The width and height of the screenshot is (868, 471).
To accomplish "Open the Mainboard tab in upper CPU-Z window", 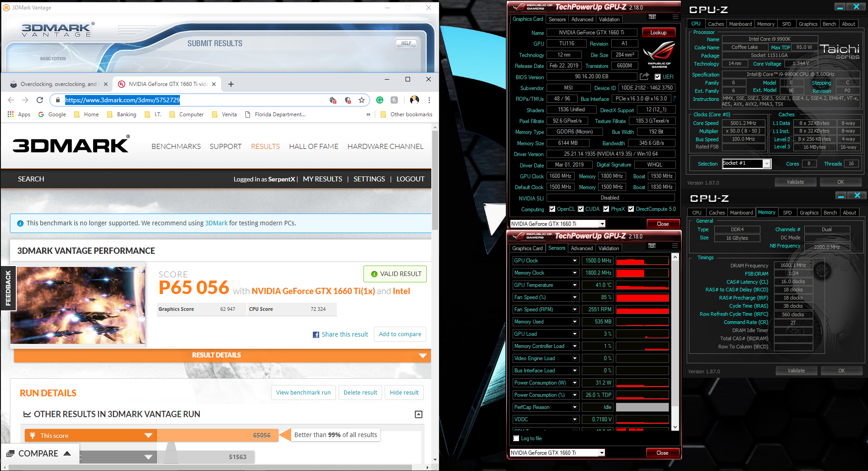I will tap(741, 24).
